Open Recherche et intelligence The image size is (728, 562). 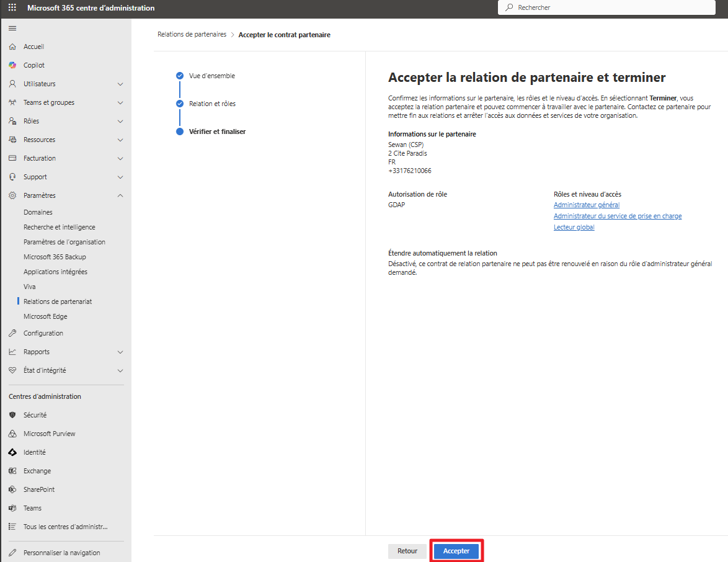pos(60,227)
